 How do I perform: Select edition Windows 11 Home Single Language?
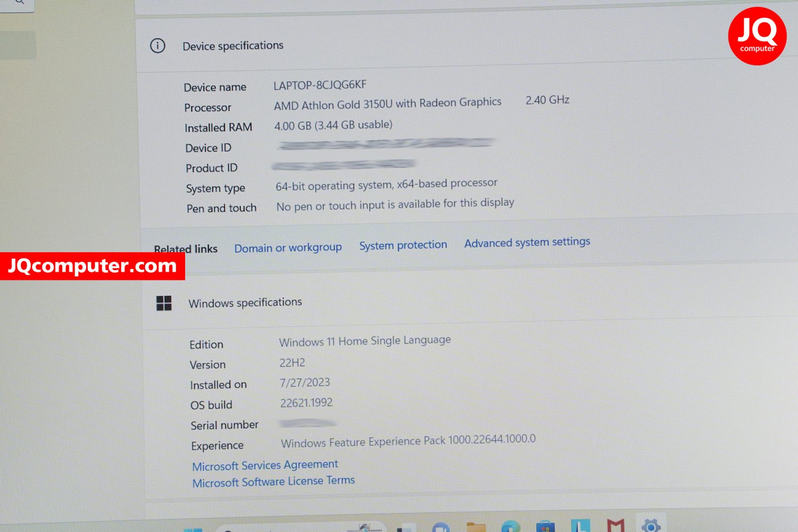[365, 341]
